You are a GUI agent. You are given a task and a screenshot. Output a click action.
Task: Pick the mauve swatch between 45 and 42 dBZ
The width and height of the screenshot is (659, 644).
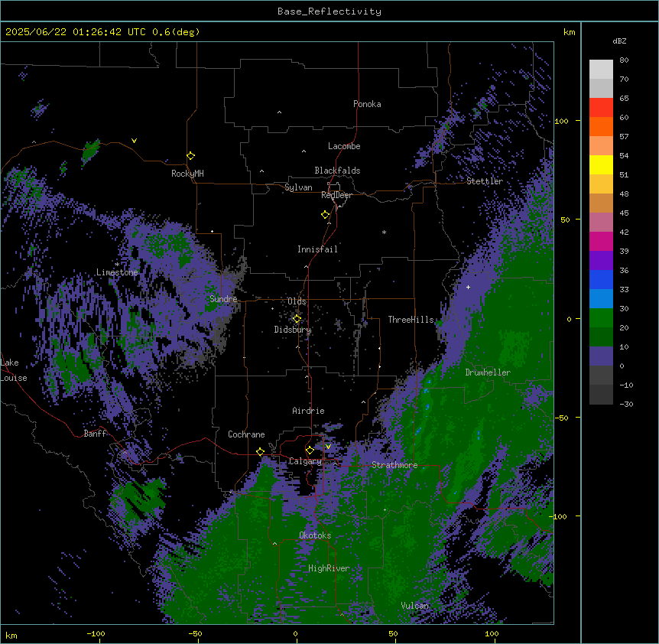pos(601,223)
